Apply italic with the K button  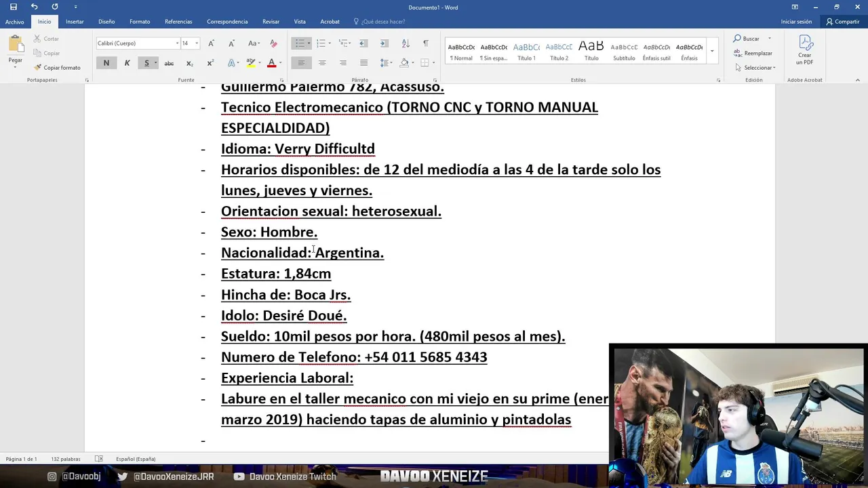pyautogui.click(x=127, y=63)
